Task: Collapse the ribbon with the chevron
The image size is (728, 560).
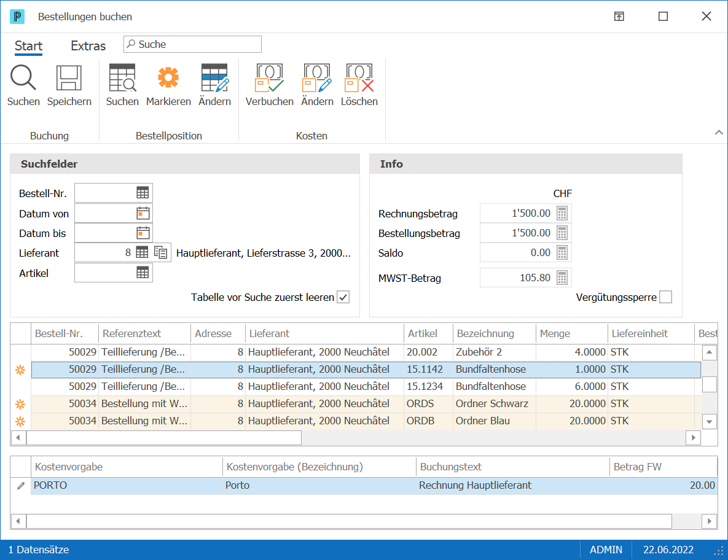Action: tap(719, 133)
